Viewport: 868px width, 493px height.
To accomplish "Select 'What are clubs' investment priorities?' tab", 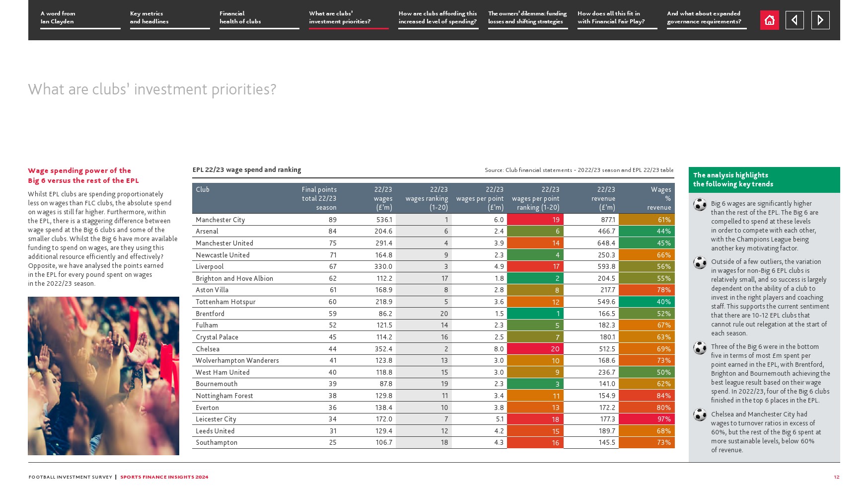I will [x=348, y=18].
